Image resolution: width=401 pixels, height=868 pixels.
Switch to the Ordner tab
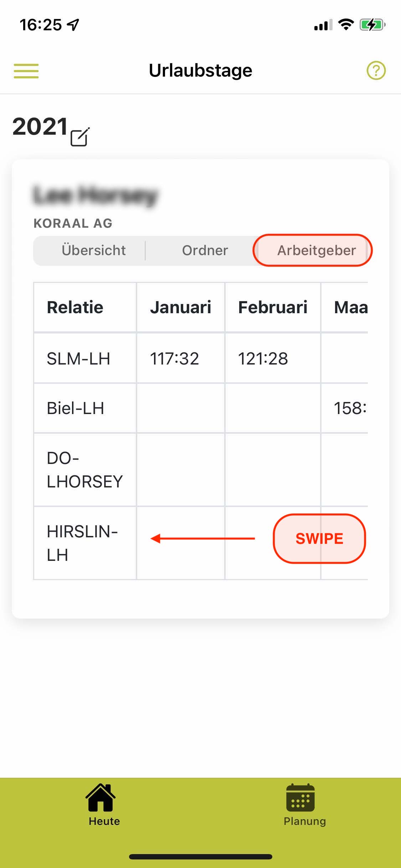coord(205,250)
